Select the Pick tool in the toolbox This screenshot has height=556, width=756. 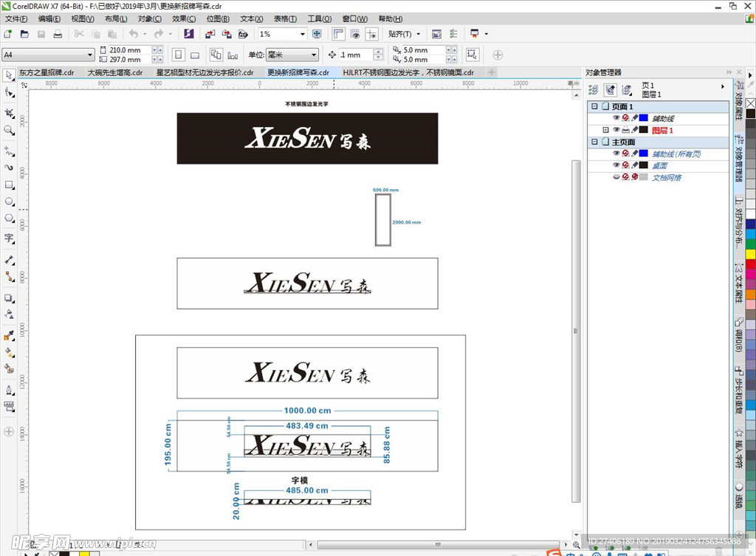[x=9, y=75]
